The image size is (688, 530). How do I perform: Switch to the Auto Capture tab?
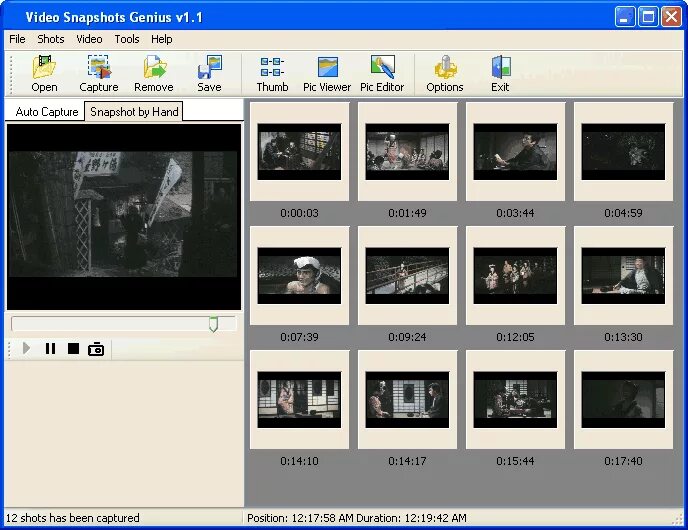pyautogui.click(x=47, y=112)
